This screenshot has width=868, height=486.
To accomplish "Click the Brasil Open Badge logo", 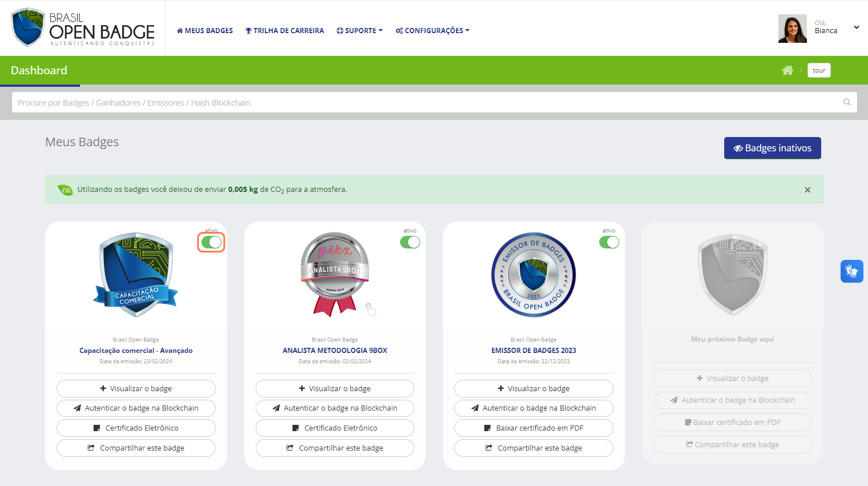I will pyautogui.click(x=83, y=27).
